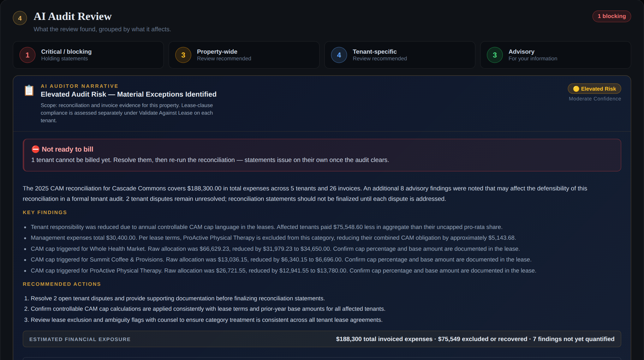Click the red Not ready to bill icon
This screenshot has height=360, width=644.
coord(35,149)
